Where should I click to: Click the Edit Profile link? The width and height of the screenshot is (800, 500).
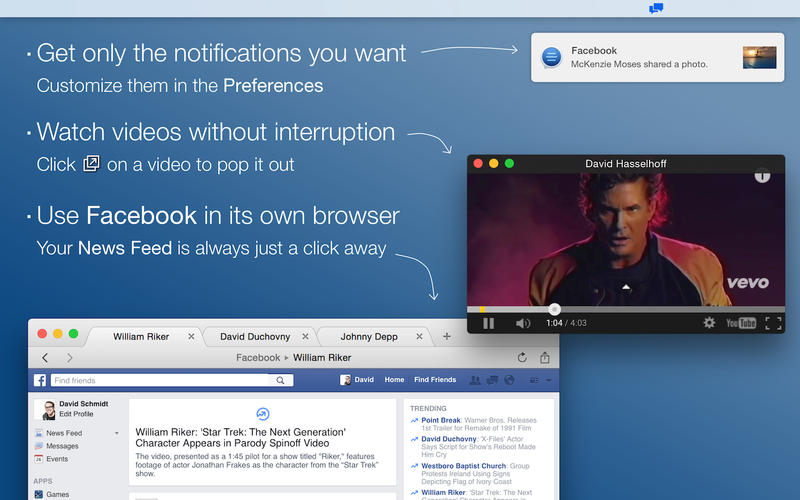pyautogui.click(x=76, y=414)
